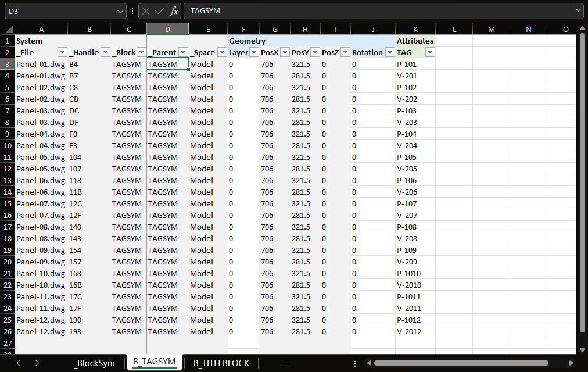
Task: Select tag cell P-105
Action: tap(415, 157)
